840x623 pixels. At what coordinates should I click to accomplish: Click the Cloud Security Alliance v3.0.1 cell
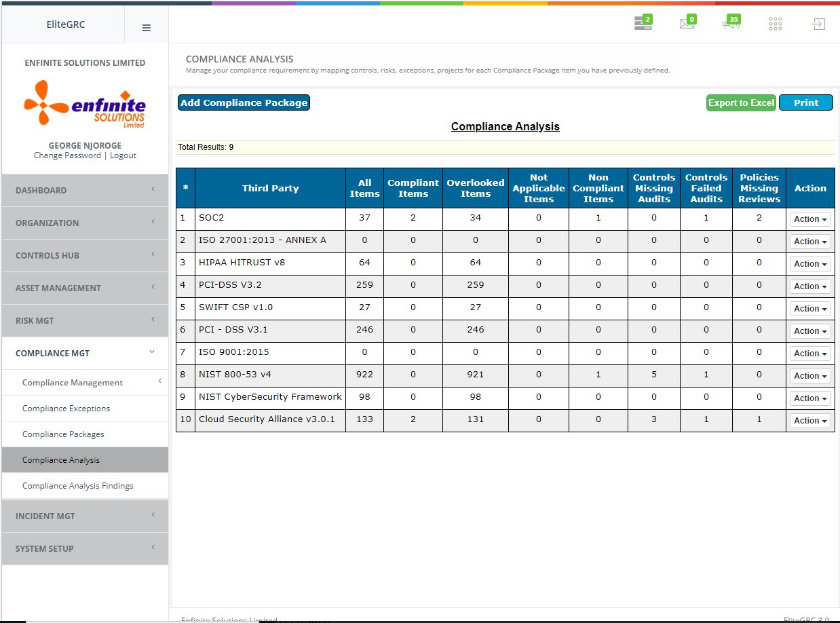click(271, 420)
